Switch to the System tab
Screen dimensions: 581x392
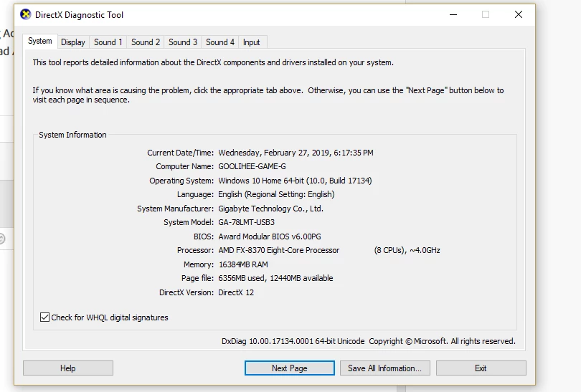coord(40,41)
